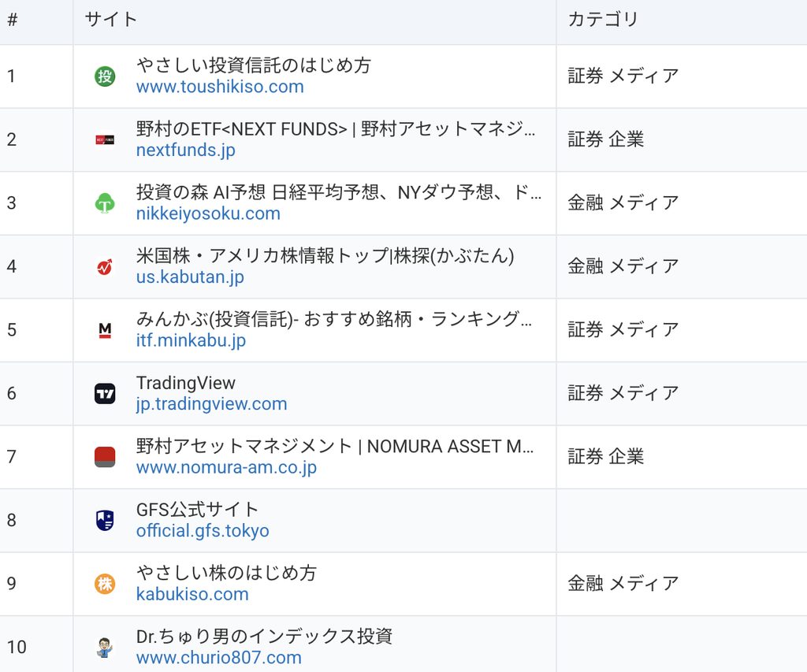Click the green tree icon for nikkeiyosoku
The image size is (807, 672).
[x=105, y=203]
